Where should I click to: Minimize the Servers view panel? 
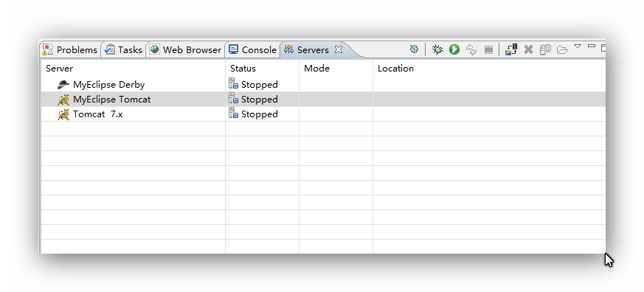592,46
